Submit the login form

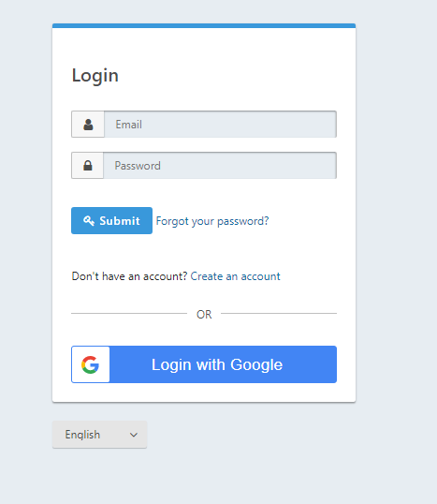point(111,220)
